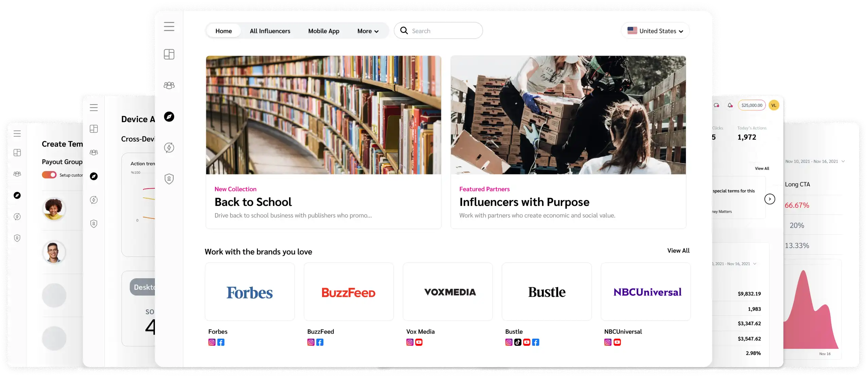Click the notification bell icon

click(730, 105)
